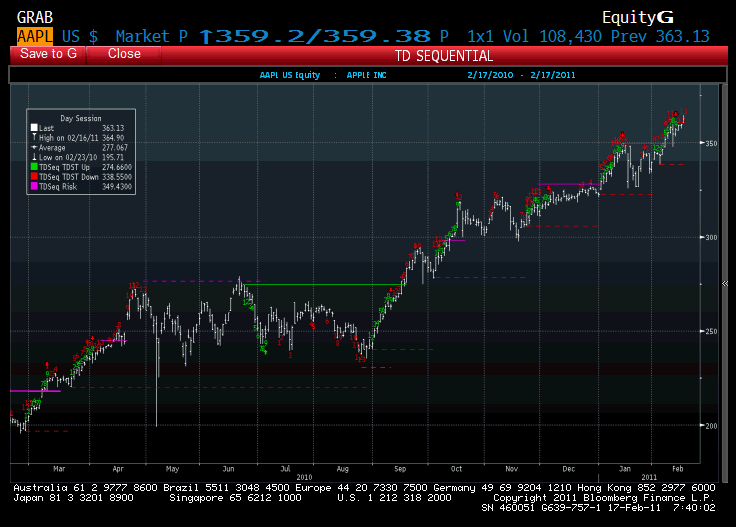The height and width of the screenshot is (527, 736).
Task: Click the magenta risk line near 350
Action: (x=648, y=143)
